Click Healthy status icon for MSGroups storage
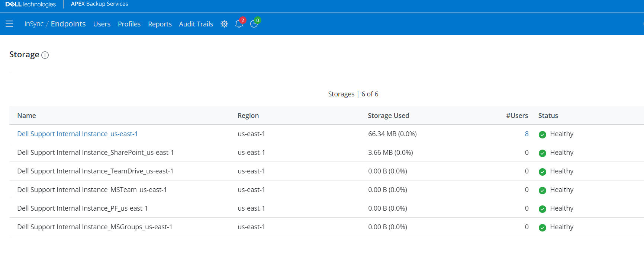This screenshot has height=278, width=644. pos(542,227)
